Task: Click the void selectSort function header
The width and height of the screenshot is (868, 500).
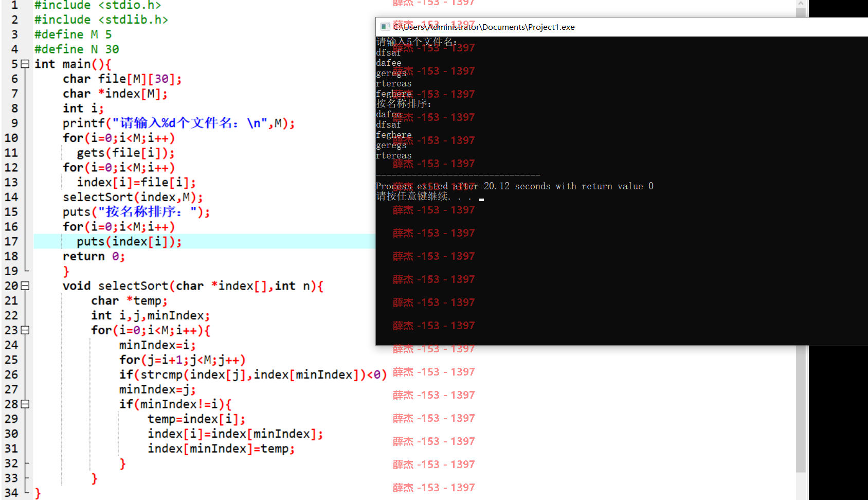Action: tap(193, 286)
